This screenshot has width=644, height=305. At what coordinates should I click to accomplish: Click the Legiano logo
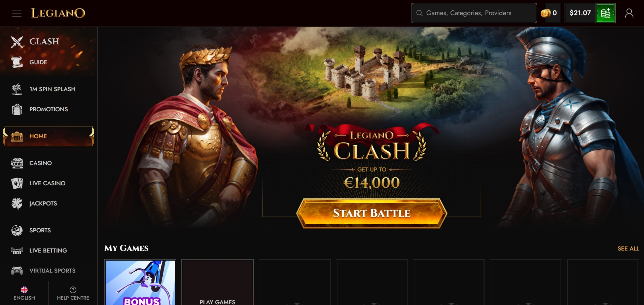[x=58, y=13]
